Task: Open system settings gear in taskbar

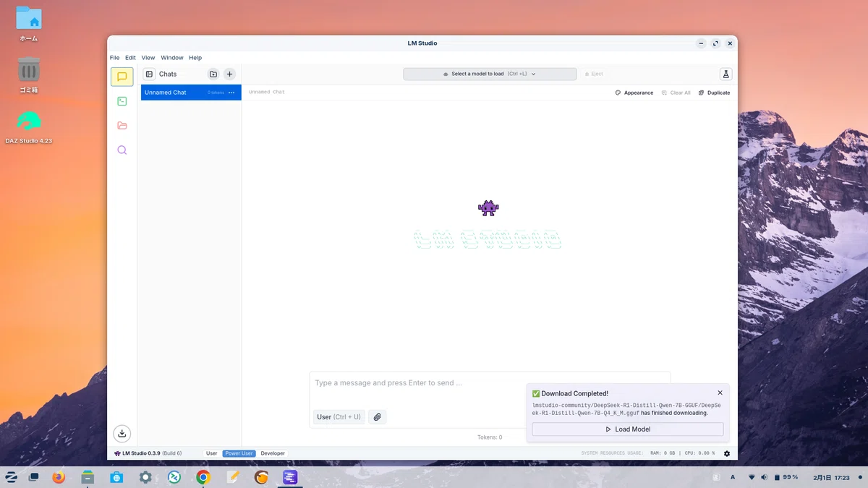Action: point(145,477)
